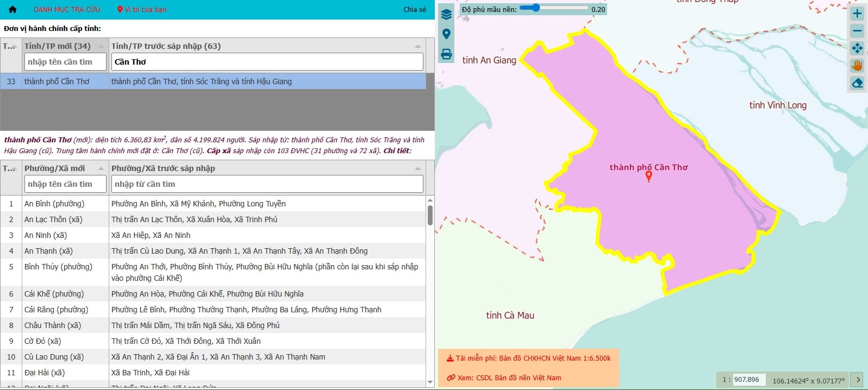This screenshot has width=868, height=390.
Task: Click Chia sẻ in the top bar
Action: [x=415, y=9]
